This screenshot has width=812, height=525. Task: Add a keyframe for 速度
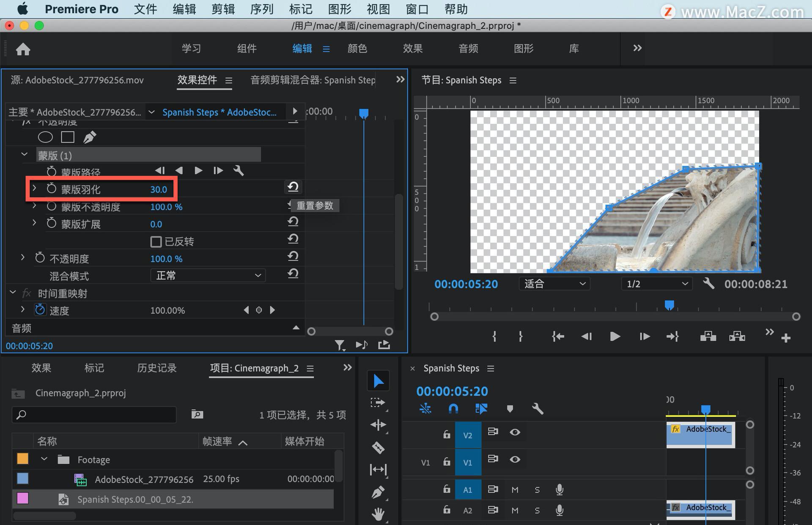point(259,310)
